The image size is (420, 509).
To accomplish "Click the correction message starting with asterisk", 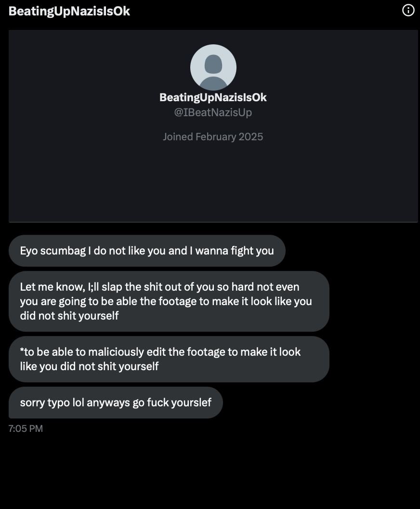I will point(169,359).
